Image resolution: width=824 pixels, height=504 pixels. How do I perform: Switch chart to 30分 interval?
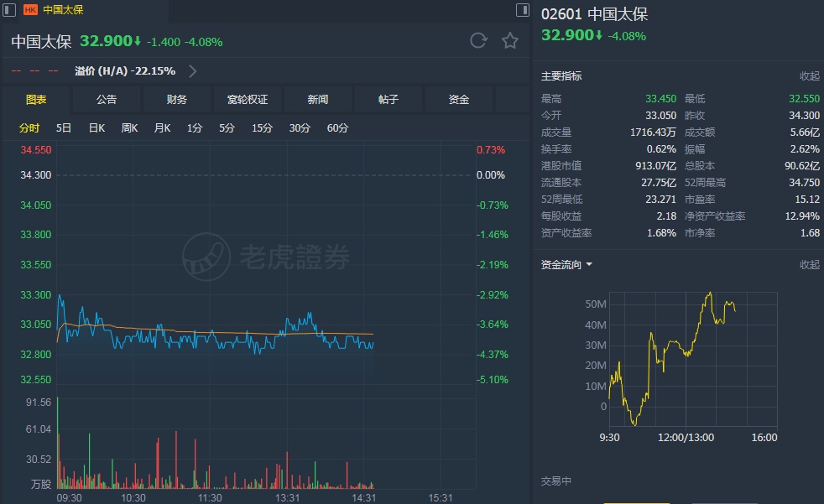pyautogui.click(x=300, y=128)
